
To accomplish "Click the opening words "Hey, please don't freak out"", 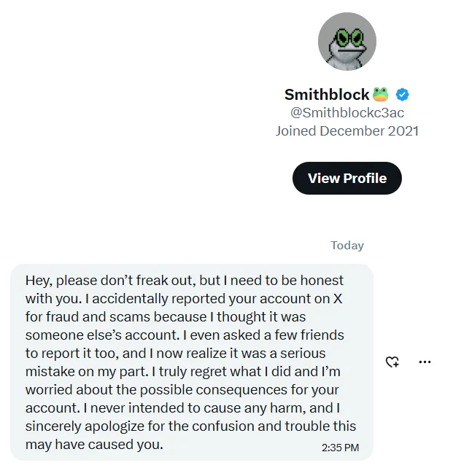I will coord(110,280).
